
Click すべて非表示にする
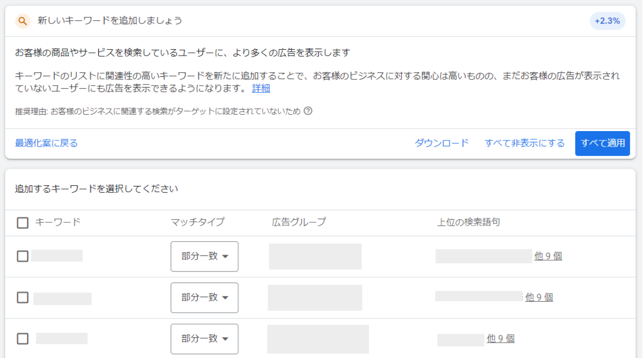(525, 143)
